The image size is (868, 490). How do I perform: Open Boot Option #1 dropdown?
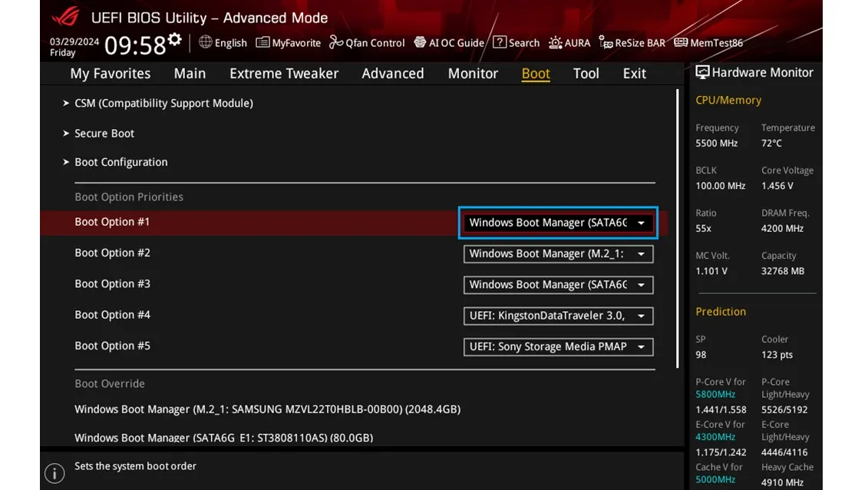[x=558, y=223]
